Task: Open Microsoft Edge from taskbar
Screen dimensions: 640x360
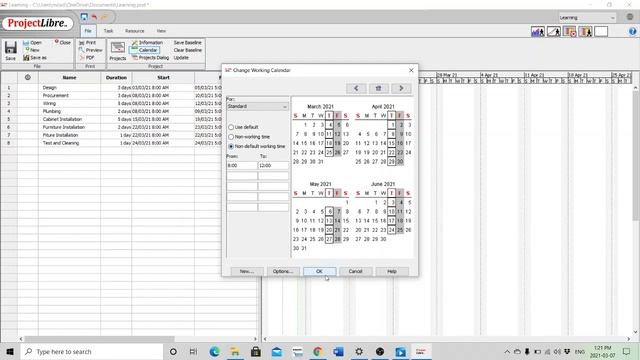Action: pos(214,351)
